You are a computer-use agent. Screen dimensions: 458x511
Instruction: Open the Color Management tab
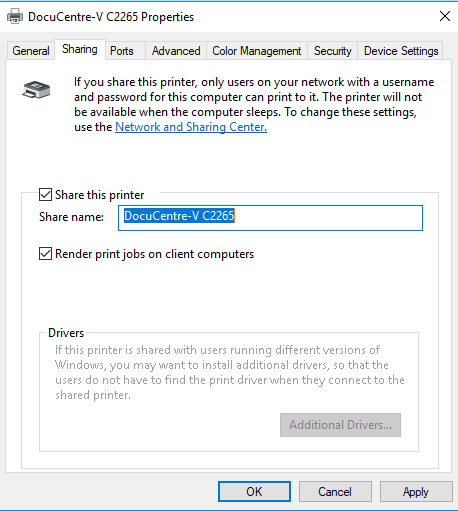[x=257, y=51]
